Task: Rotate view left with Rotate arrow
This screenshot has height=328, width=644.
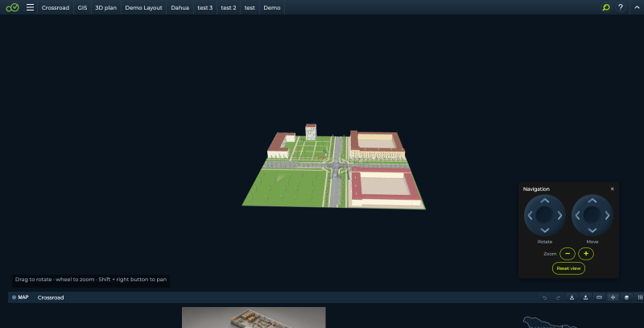Action: click(530, 215)
